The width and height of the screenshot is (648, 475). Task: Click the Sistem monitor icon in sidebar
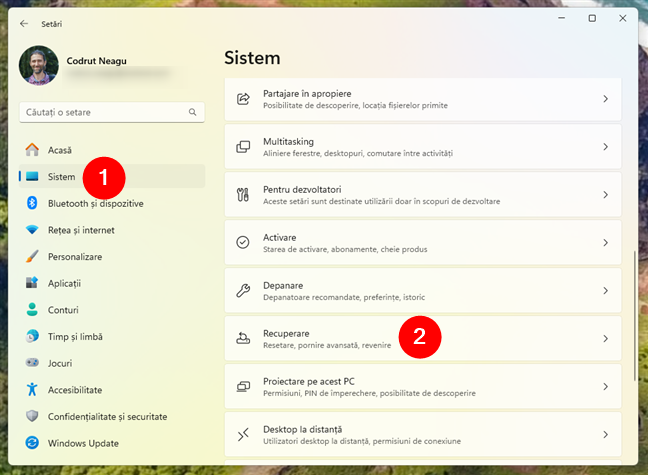[32, 177]
